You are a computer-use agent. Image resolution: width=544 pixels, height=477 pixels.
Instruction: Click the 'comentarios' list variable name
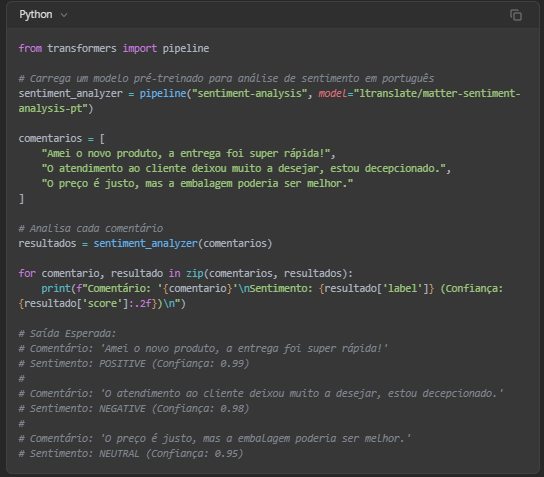point(50,138)
